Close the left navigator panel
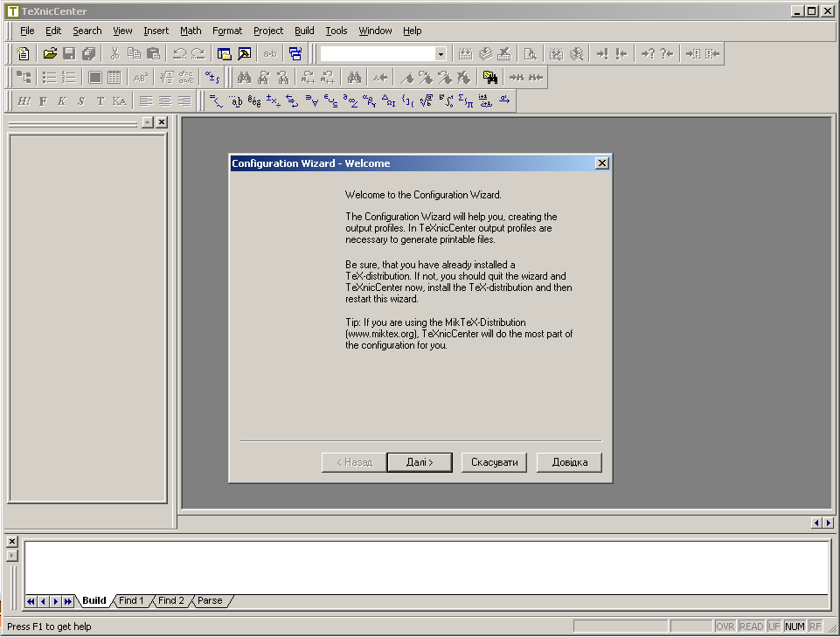Viewport: 840px width, 637px height. point(162,122)
